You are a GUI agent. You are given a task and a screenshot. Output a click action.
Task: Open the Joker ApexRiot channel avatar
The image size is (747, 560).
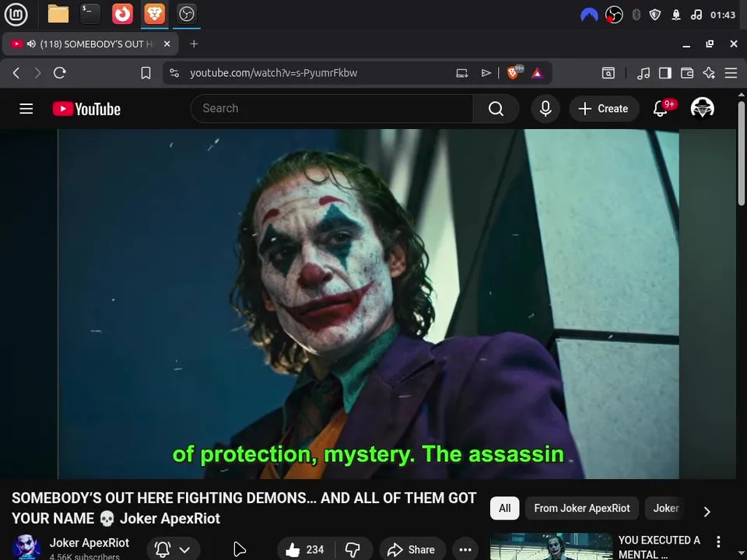coord(26,547)
